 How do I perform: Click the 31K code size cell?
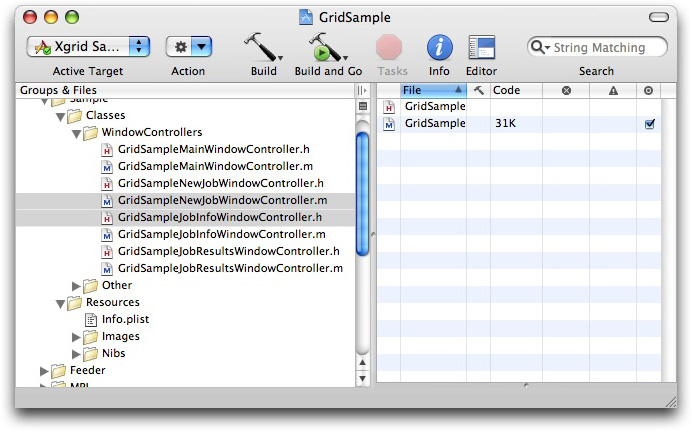tap(505, 123)
